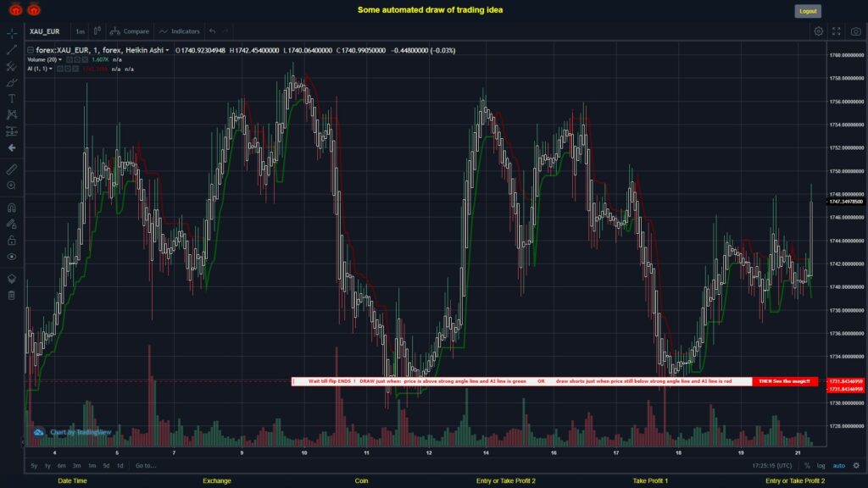This screenshot has width=868, height=488.
Task: Click the 1747.34978500 current price label
Action: (x=847, y=202)
